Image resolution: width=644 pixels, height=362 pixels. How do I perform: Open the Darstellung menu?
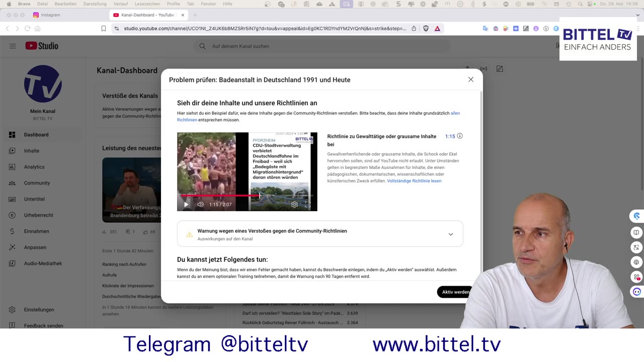[x=95, y=4]
